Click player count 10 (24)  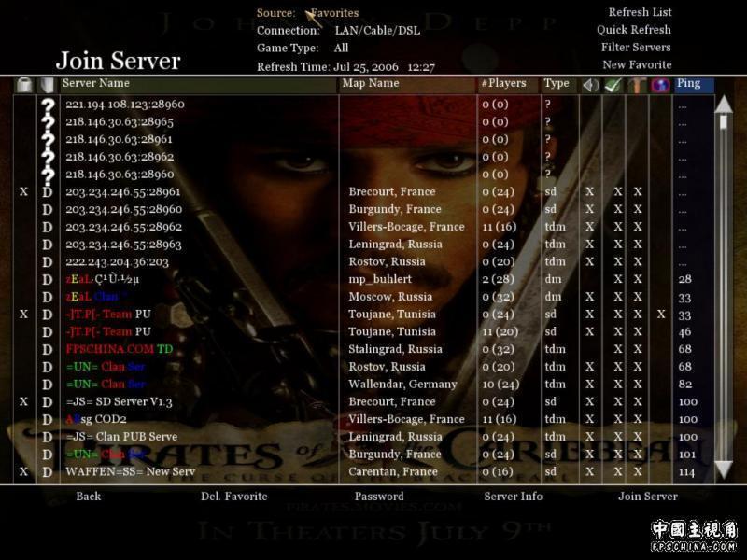pos(500,385)
